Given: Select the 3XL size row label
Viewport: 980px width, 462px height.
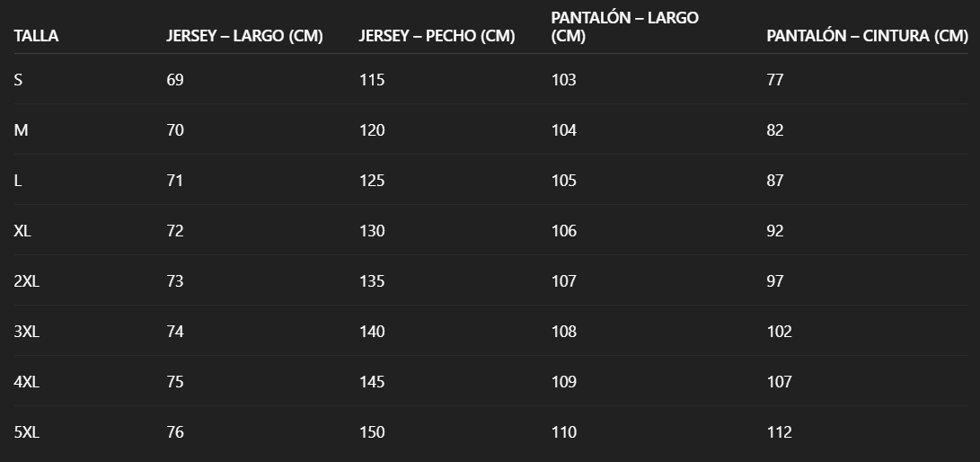Looking at the screenshot, I should [27, 332].
